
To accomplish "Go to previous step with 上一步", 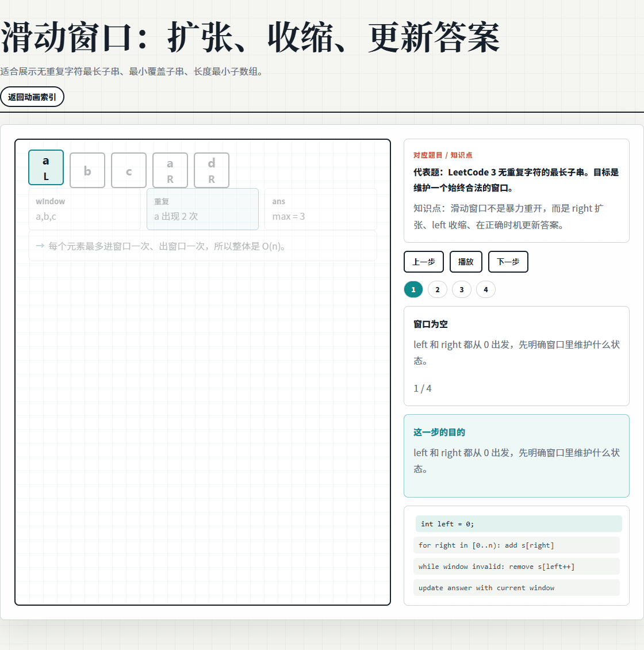I will [424, 262].
